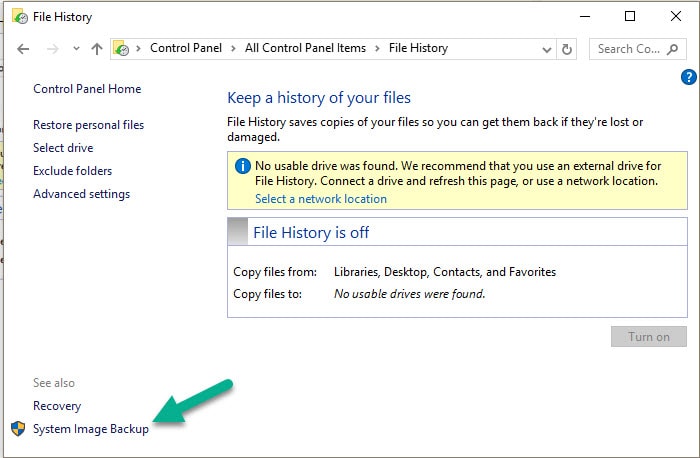
Task: Go up one folder level
Action: [x=96, y=48]
